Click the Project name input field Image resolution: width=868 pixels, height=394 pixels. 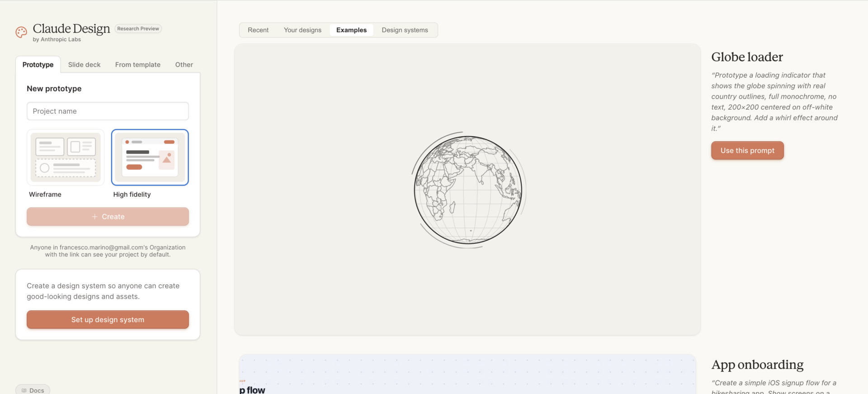(x=108, y=111)
